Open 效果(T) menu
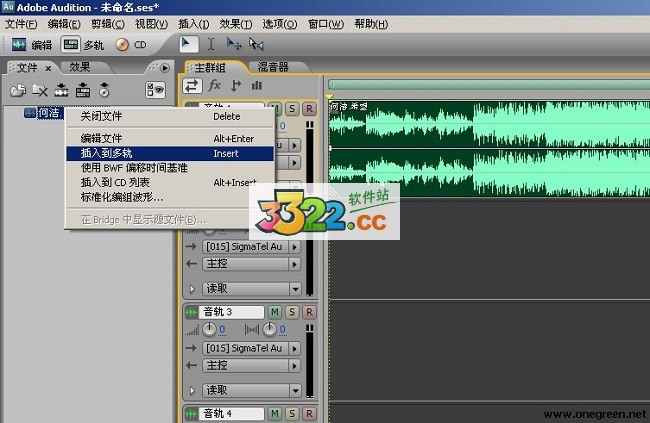This screenshot has height=423, width=650. (x=235, y=24)
